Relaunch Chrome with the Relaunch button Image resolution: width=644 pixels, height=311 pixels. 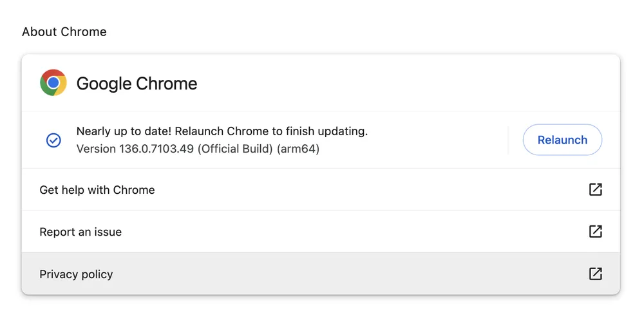(562, 140)
